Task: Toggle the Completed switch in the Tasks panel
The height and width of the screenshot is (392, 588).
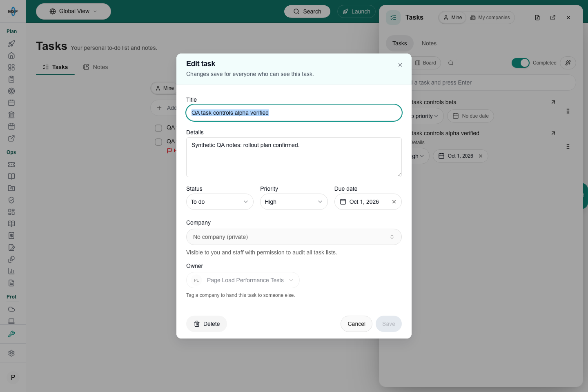Action: click(521, 63)
